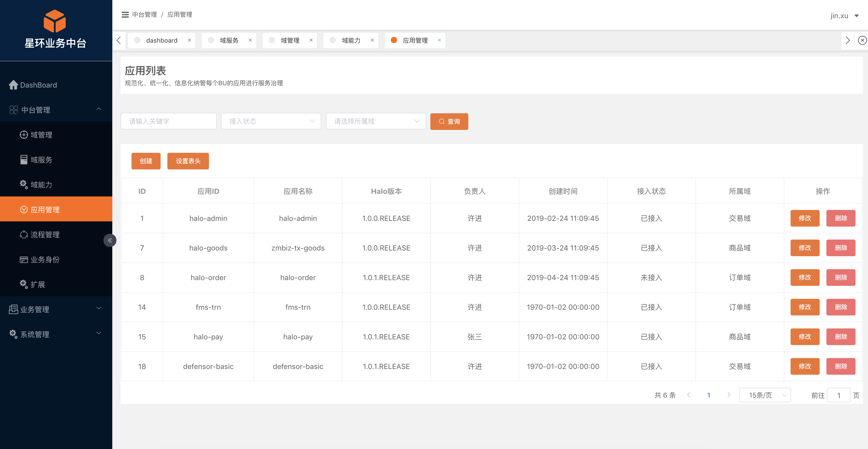Image resolution: width=868 pixels, height=449 pixels.
Task: Click 删除 for halo-pay row
Action: point(841,337)
